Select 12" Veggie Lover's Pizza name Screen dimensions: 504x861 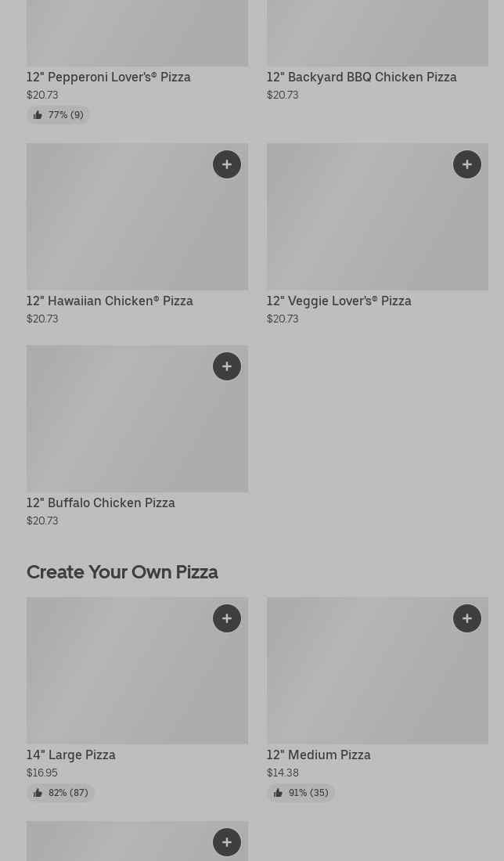tap(339, 301)
